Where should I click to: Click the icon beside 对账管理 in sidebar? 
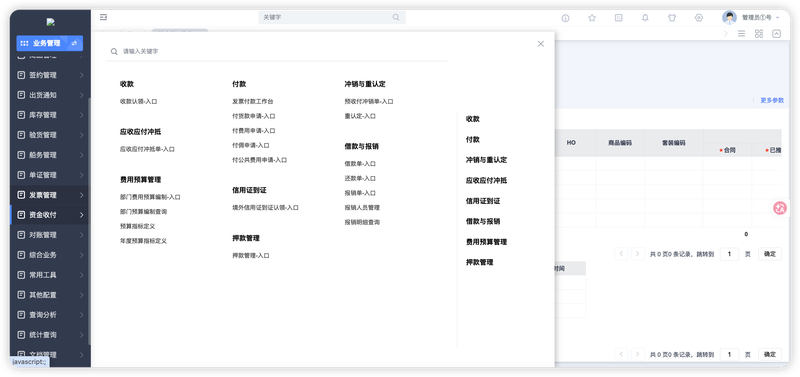pos(21,235)
